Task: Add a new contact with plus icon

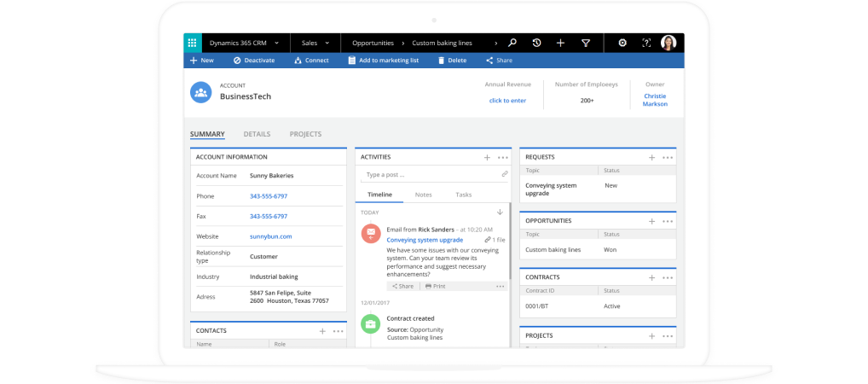Action: coord(323,331)
